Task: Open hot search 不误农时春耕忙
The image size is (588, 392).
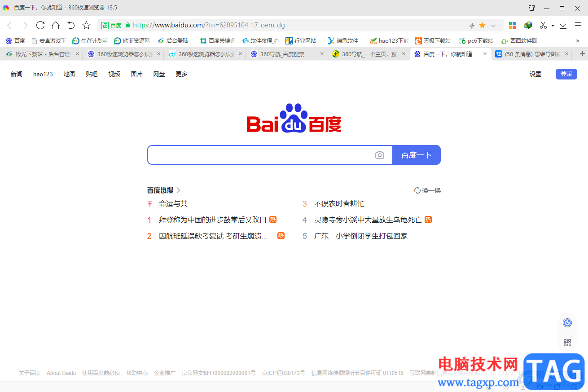Action: [x=339, y=204]
